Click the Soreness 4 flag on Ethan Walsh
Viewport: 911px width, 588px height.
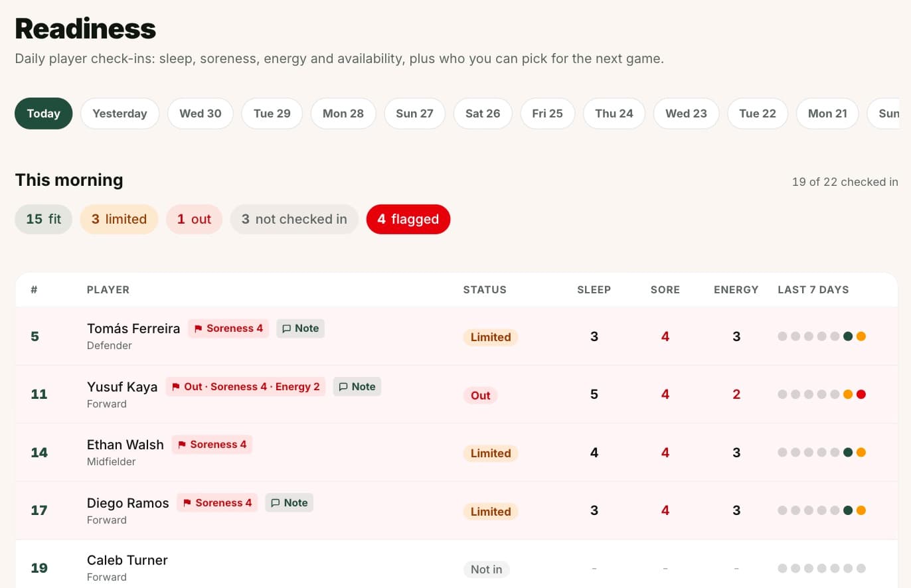[x=212, y=445]
